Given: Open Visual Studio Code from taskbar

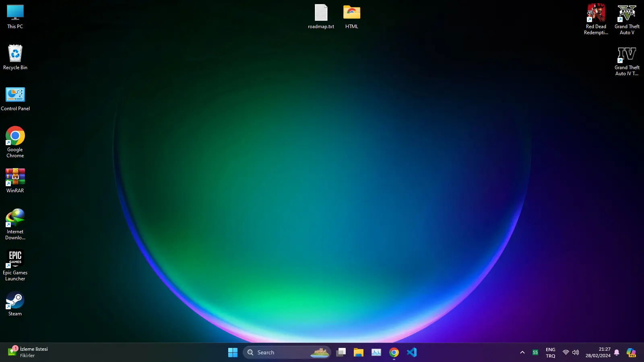Looking at the screenshot, I should (412, 353).
